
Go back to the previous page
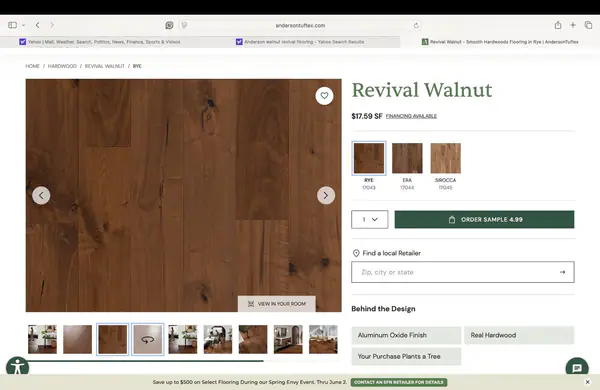[38, 25]
